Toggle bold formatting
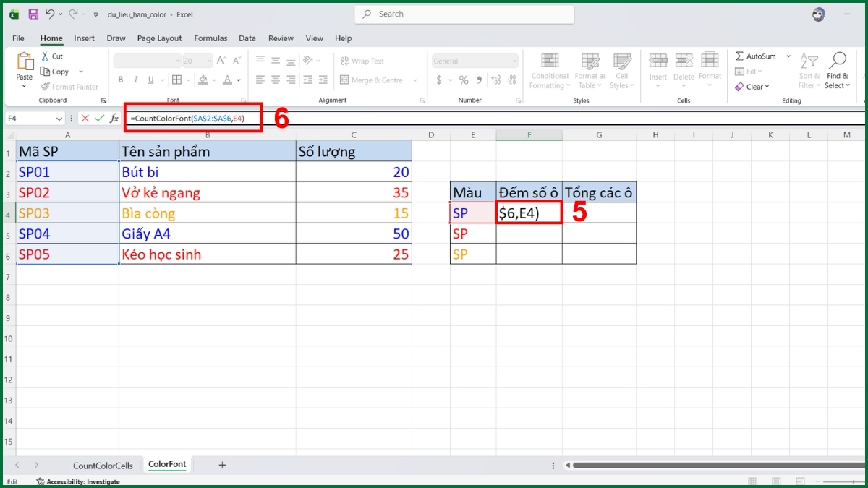This screenshot has height=488, width=868. click(x=121, y=80)
